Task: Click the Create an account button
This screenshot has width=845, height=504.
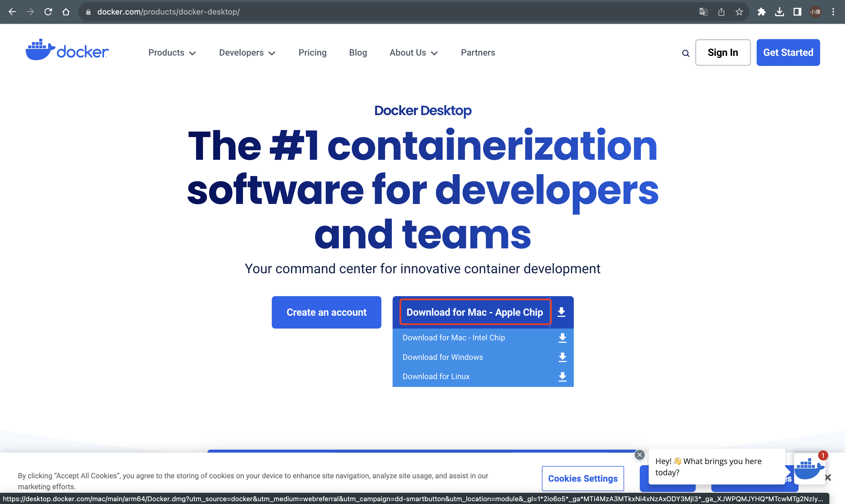Action: pyautogui.click(x=326, y=312)
